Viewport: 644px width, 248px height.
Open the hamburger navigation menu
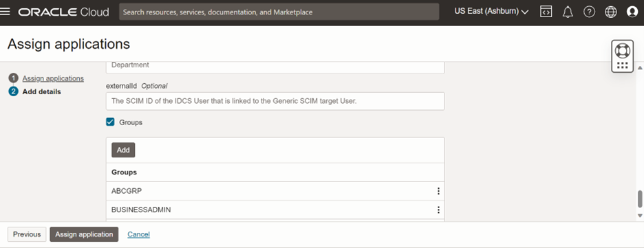pyautogui.click(x=6, y=12)
